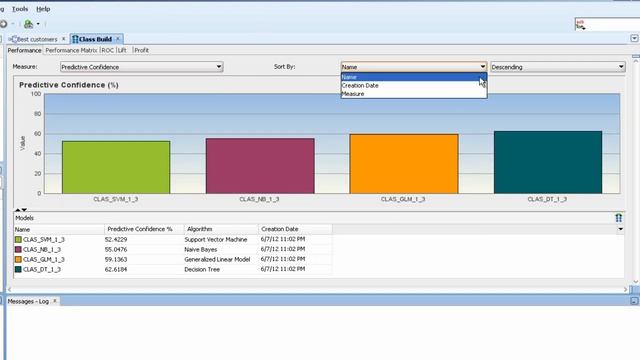The width and height of the screenshot is (640, 360).
Task: Close the Class Build tab
Action: click(x=118, y=39)
